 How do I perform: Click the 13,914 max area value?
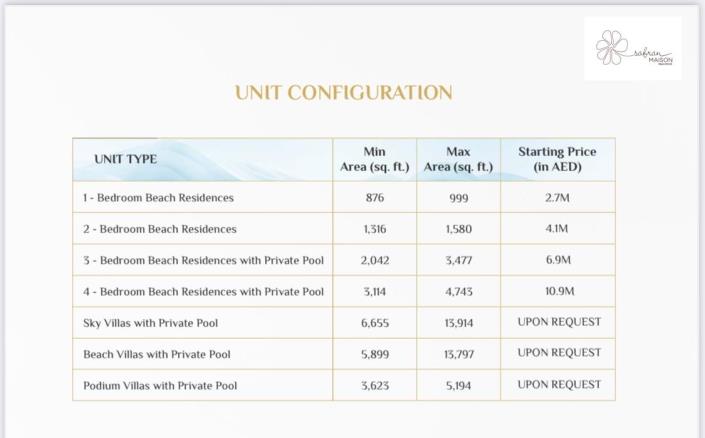point(458,323)
